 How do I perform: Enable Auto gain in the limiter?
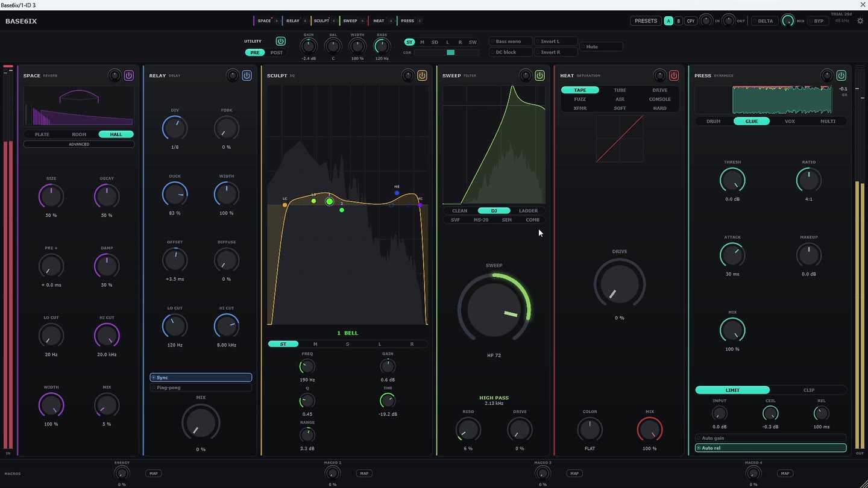[770, 438]
